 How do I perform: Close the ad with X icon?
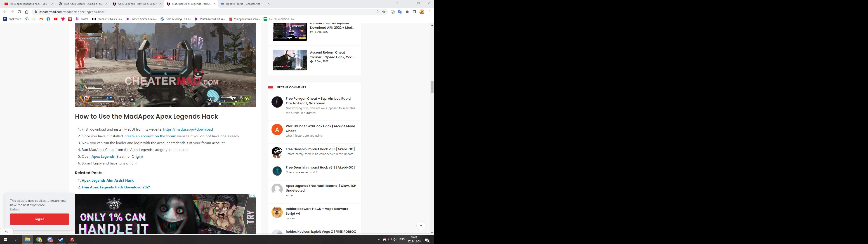coord(254,196)
